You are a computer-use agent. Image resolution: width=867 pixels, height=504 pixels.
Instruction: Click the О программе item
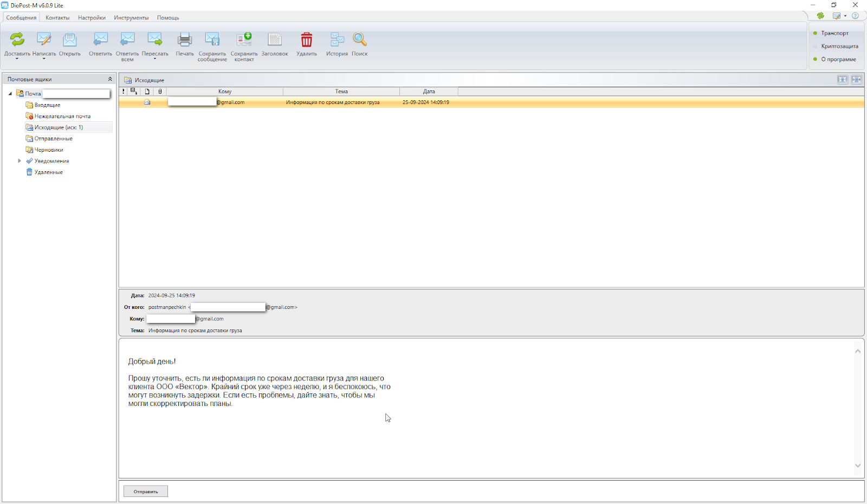click(838, 59)
